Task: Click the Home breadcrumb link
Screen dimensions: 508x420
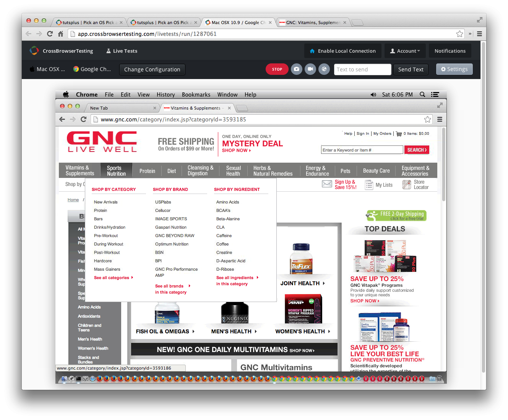Action: 73,200
